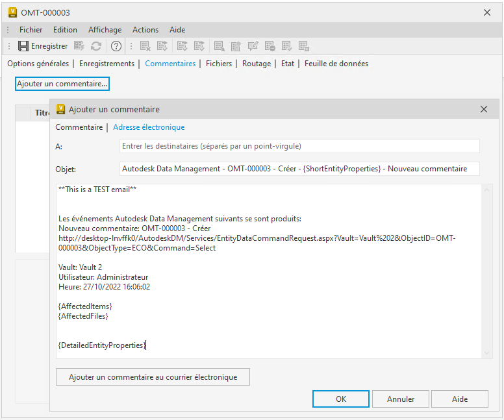Click the Enregistrer save icon
This screenshot has height=420, width=504.
click(23, 46)
